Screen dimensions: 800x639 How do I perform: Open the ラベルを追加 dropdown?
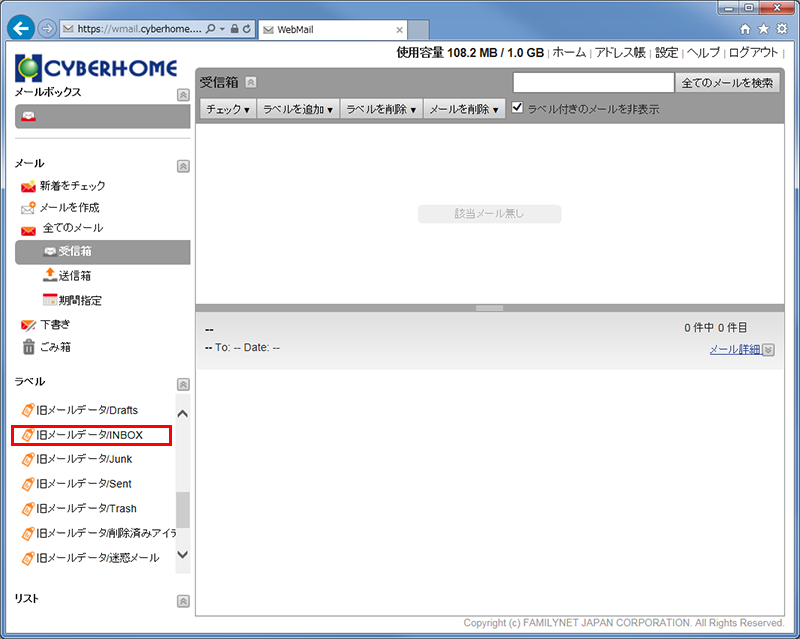pyautogui.click(x=297, y=109)
